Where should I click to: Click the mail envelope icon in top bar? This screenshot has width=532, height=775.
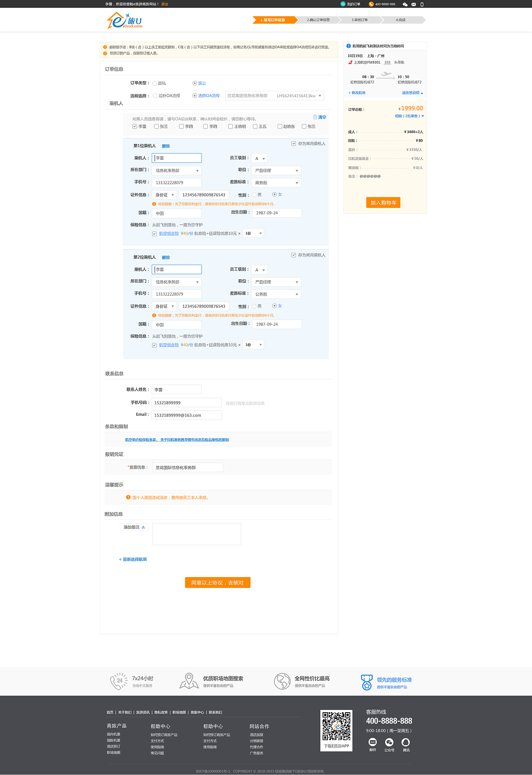point(414,5)
